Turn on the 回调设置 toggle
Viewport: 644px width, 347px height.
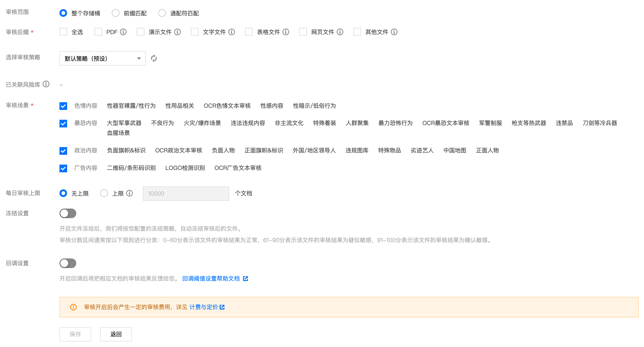(x=68, y=263)
